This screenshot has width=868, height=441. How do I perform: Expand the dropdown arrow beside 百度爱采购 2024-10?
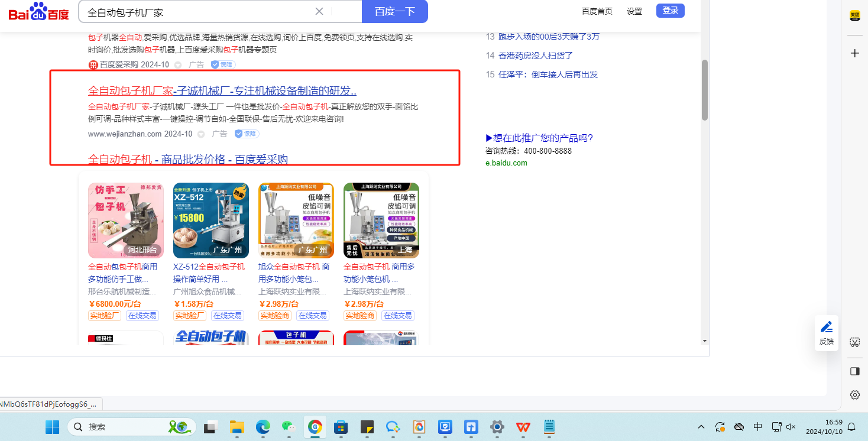point(177,65)
